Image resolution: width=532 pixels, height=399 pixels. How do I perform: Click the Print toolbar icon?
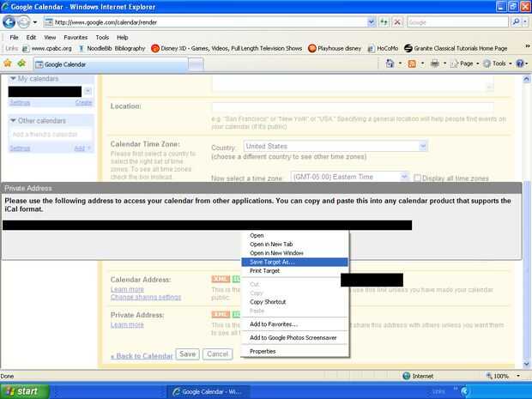point(435,63)
